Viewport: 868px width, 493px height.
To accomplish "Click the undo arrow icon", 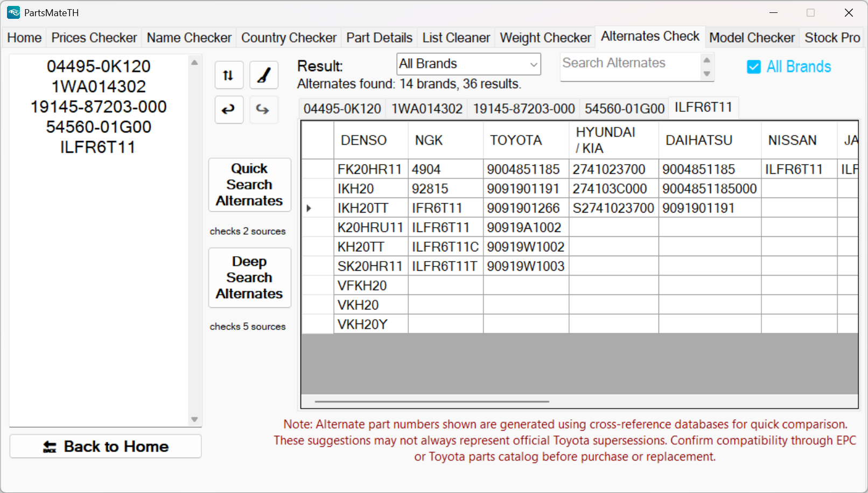I will point(229,110).
